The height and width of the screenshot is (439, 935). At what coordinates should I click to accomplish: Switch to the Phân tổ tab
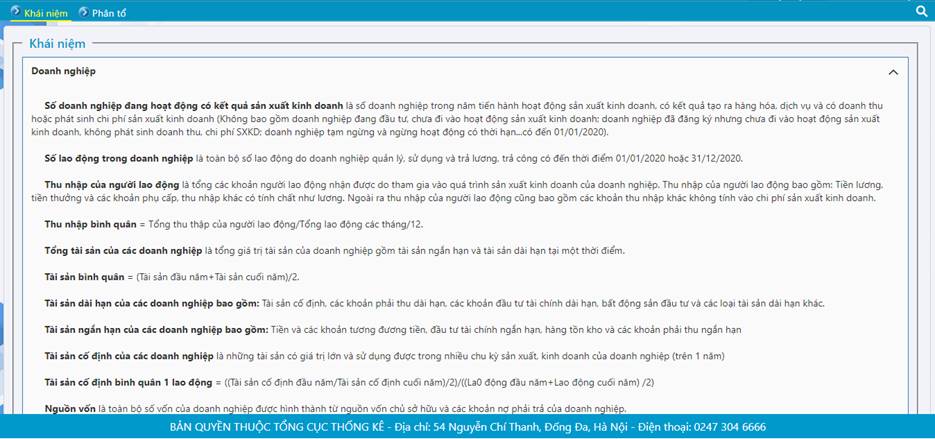click(x=108, y=12)
